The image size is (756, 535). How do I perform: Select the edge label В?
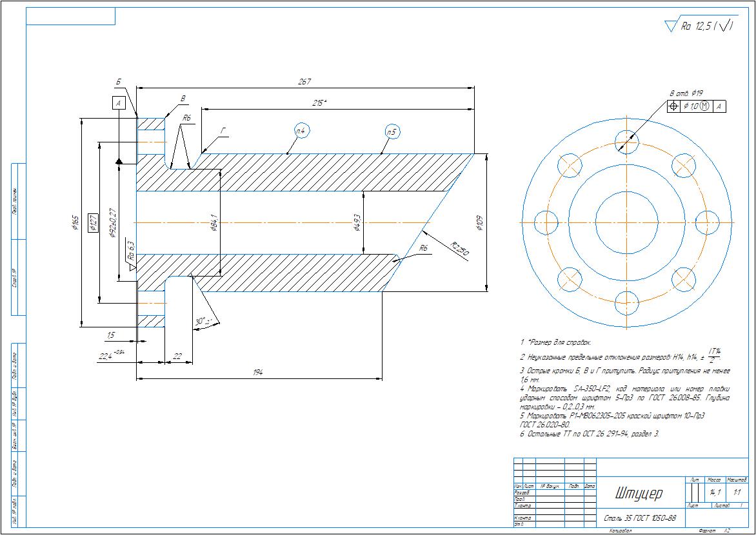pos(183,99)
